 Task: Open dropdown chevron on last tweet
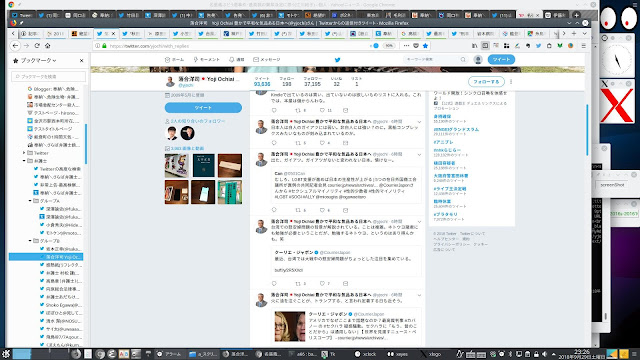tap(419, 295)
